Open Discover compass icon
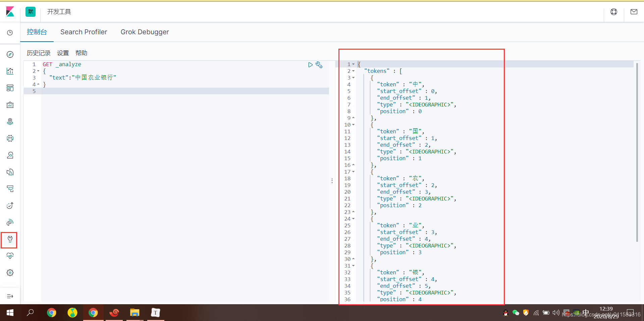The height and width of the screenshot is (321, 644). (x=10, y=54)
